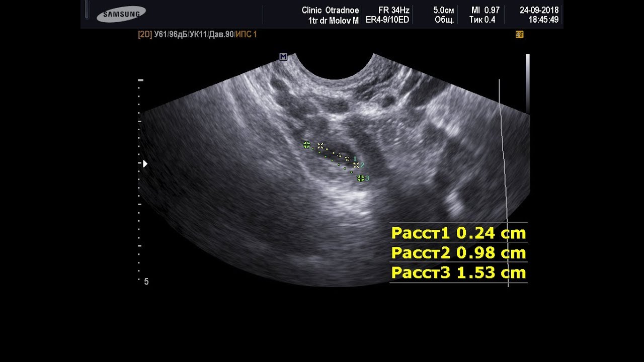Click the white X caliper at measurement 2's upper-left end
This screenshot has width=644, height=362.
coord(320,146)
